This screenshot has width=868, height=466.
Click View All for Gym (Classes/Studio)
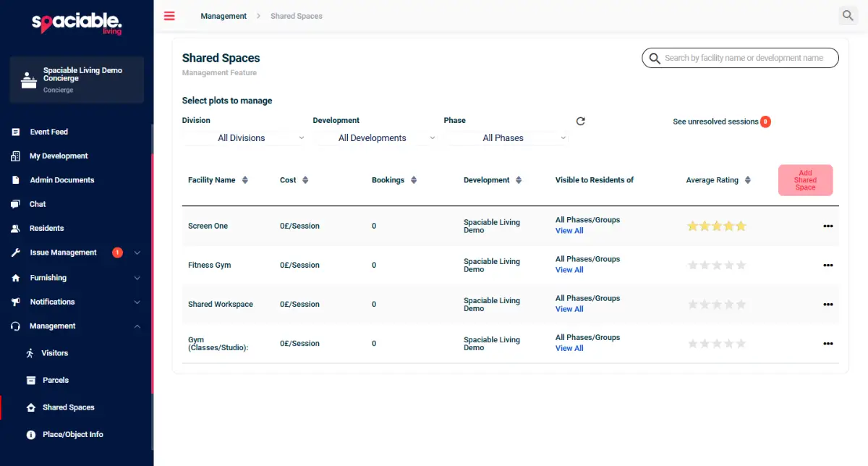click(569, 348)
